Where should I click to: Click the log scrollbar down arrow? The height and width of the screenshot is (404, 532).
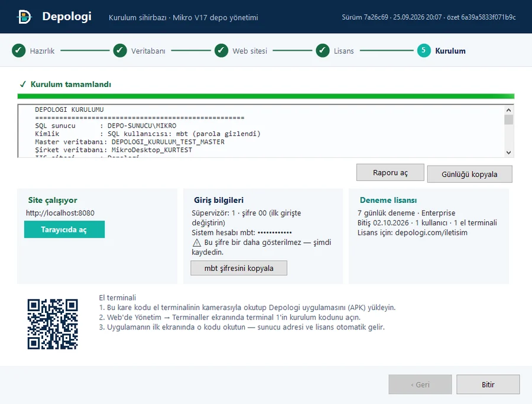[x=508, y=153]
